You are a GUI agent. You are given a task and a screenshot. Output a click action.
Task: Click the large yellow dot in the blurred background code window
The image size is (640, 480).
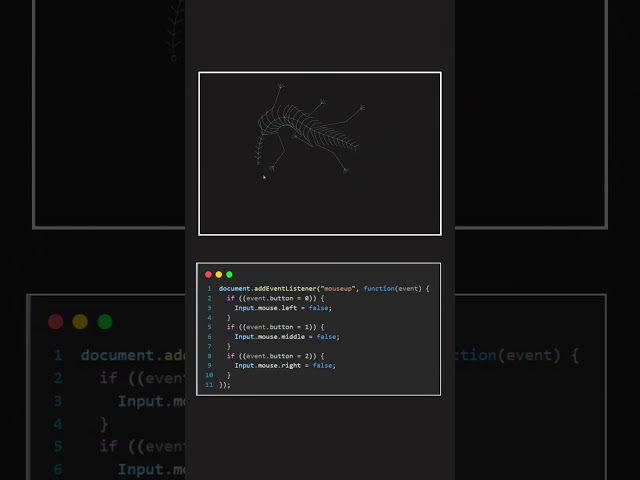(80, 322)
